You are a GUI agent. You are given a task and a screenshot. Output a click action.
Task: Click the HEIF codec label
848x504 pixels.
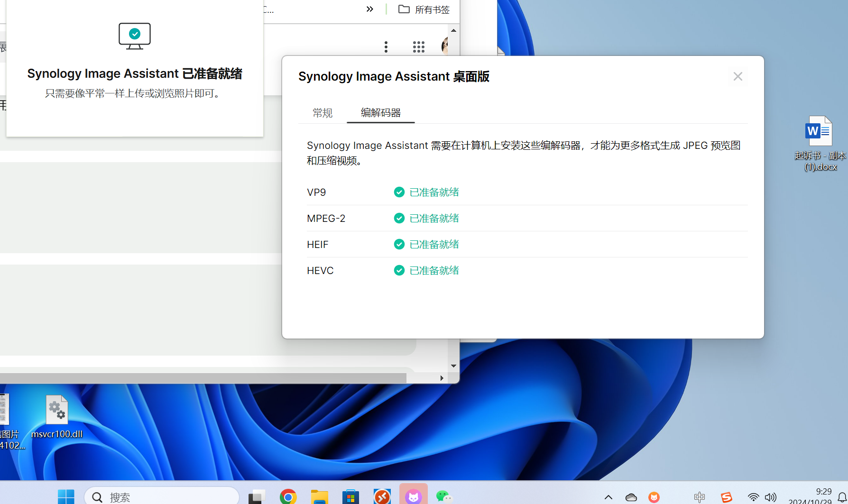318,245
